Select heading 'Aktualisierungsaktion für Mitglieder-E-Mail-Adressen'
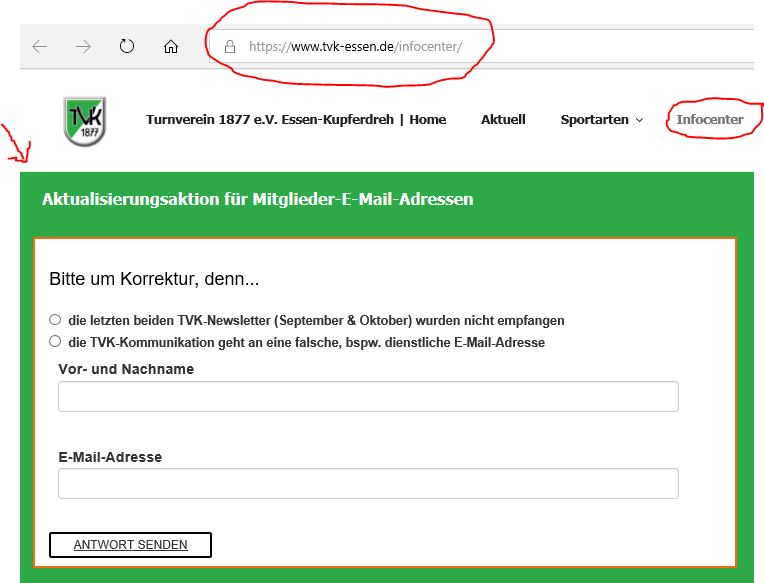This screenshot has width=764, height=583. click(x=258, y=199)
